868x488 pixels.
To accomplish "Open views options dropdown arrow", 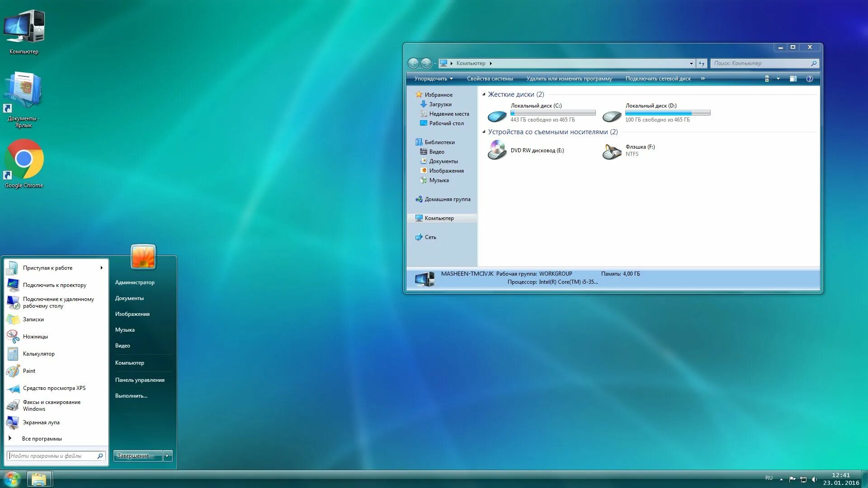I will [778, 79].
